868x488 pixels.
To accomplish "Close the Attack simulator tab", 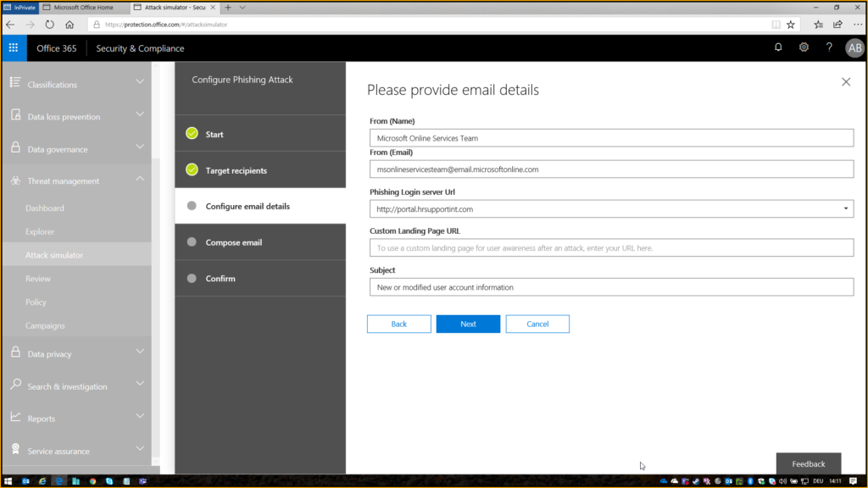I will (213, 7).
